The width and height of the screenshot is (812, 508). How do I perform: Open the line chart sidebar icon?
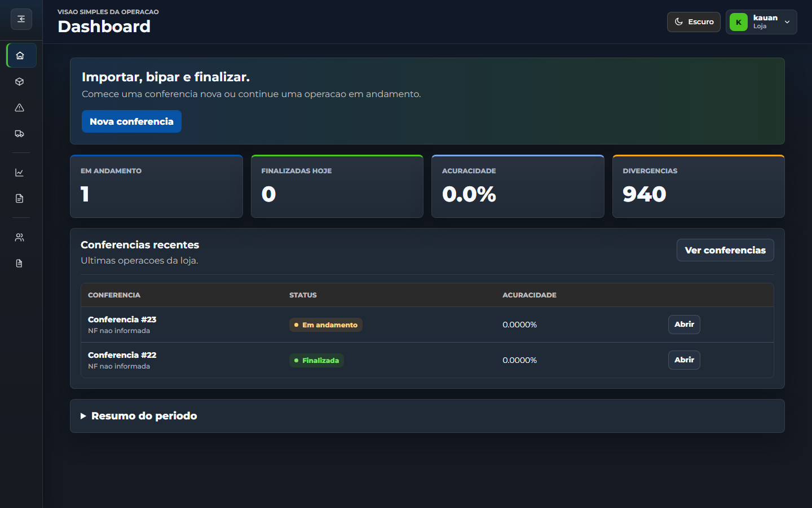[x=20, y=173]
